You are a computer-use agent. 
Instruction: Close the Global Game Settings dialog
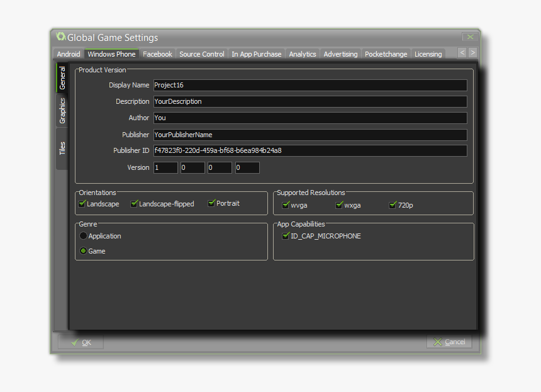coord(470,37)
